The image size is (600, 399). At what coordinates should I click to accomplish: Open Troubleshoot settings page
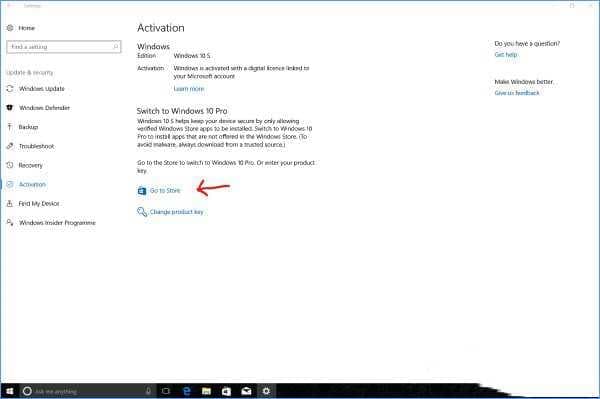tap(36, 146)
